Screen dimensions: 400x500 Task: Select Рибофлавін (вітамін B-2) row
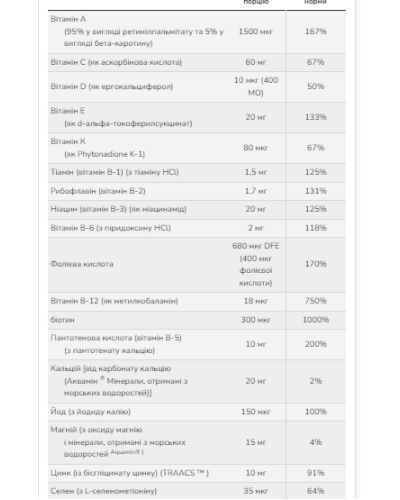tap(197, 191)
